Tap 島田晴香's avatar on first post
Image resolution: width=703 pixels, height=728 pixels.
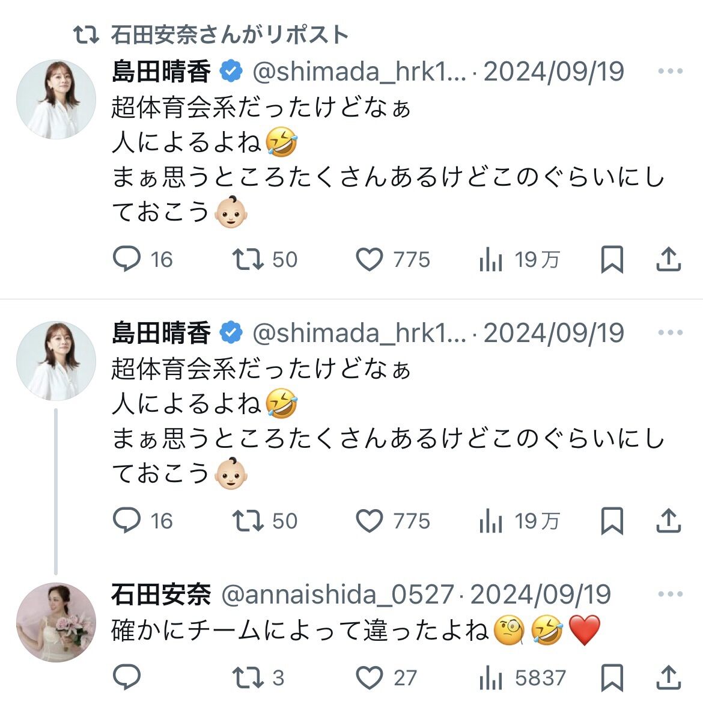pyautogui.click(x=56, y=99)
